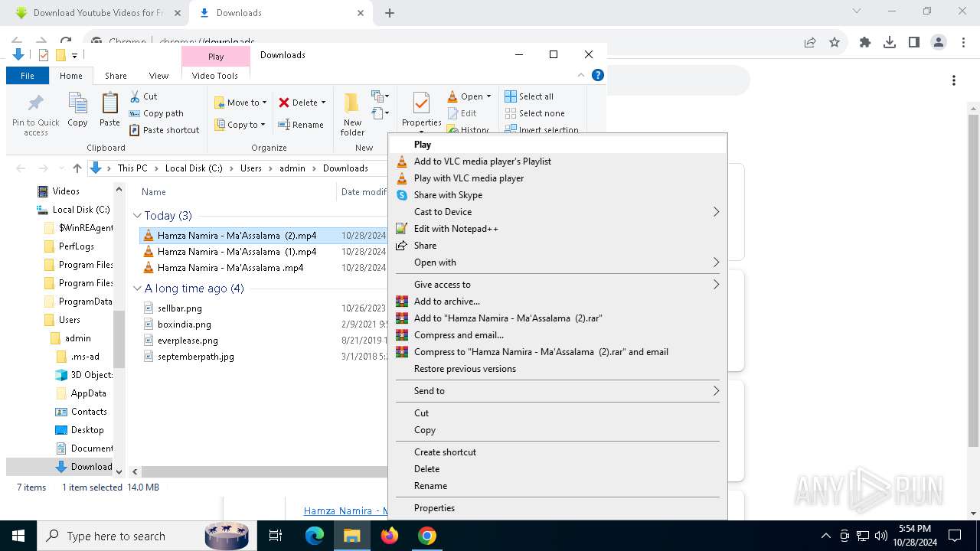This screenshot has width=980, height=551.
Task: Select file Hamza Namira - Ma'Assalama (1).mp4
Action: [x=237, y=252]
